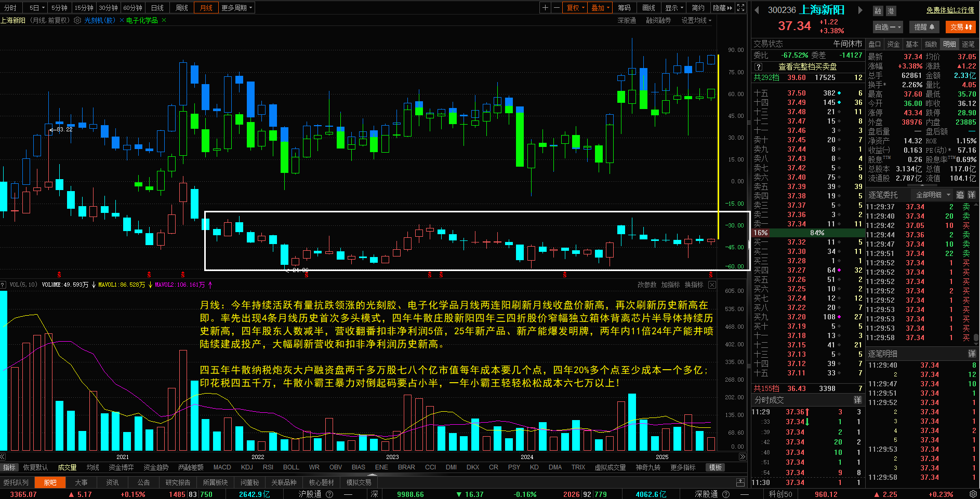This screenshot has height=499, width=980.
Task: Click the question icon beside 查看完整档买卖盘
Action: point(759,66)
